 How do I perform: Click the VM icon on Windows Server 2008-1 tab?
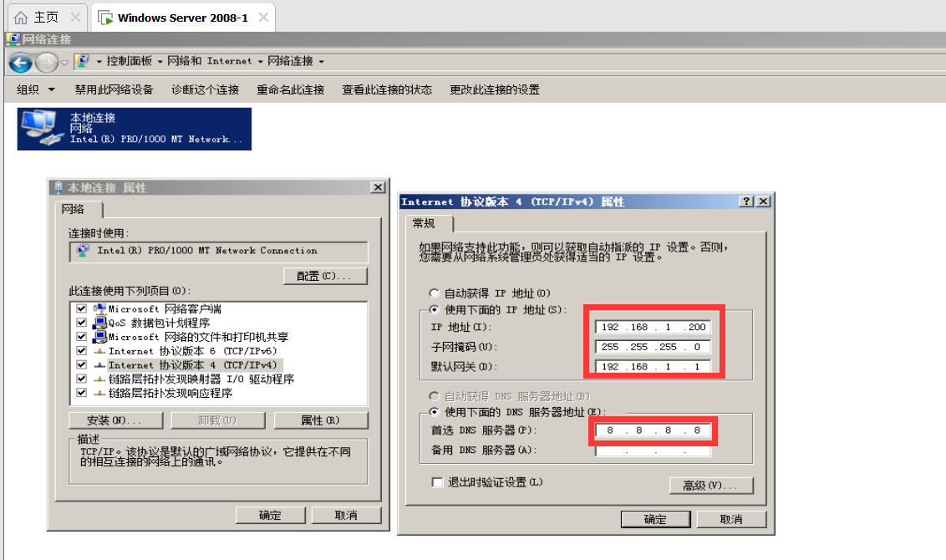coord(105,18)
